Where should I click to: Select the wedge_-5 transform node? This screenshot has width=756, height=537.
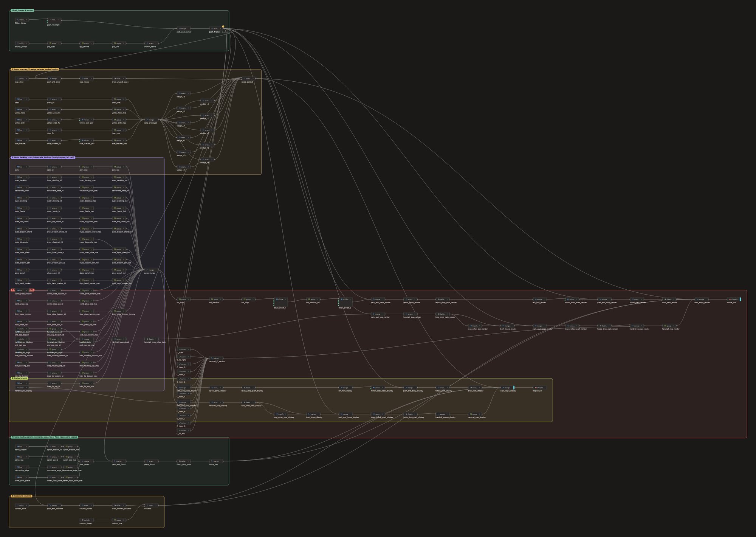(x=184, y=93)
